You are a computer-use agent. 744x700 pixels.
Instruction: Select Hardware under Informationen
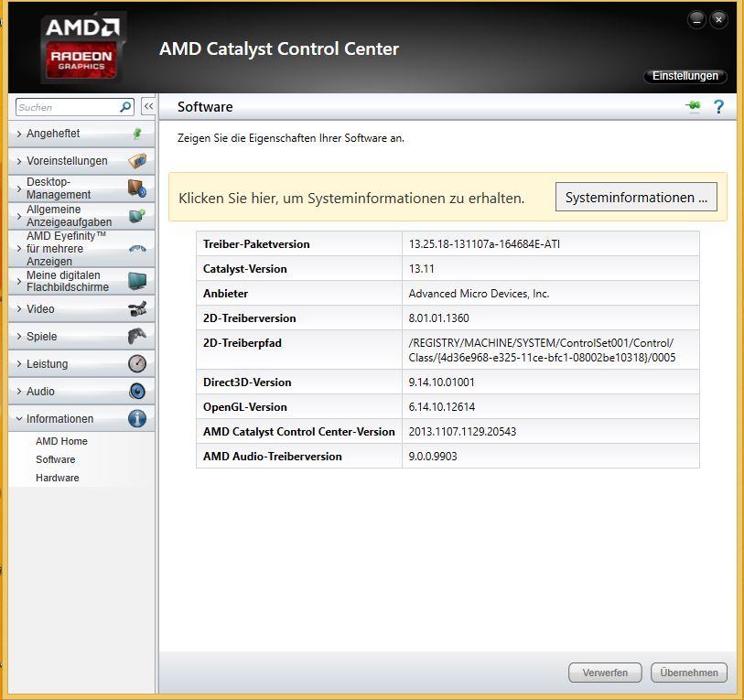click(x=58, y=478)
